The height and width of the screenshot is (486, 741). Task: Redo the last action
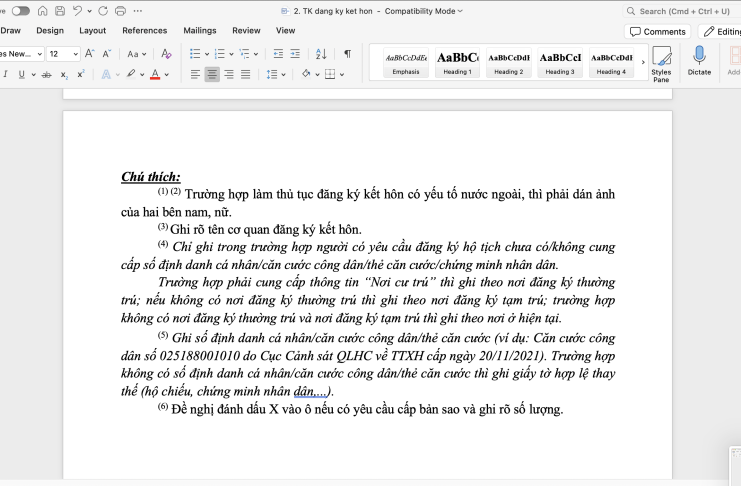tap(103, 11)
